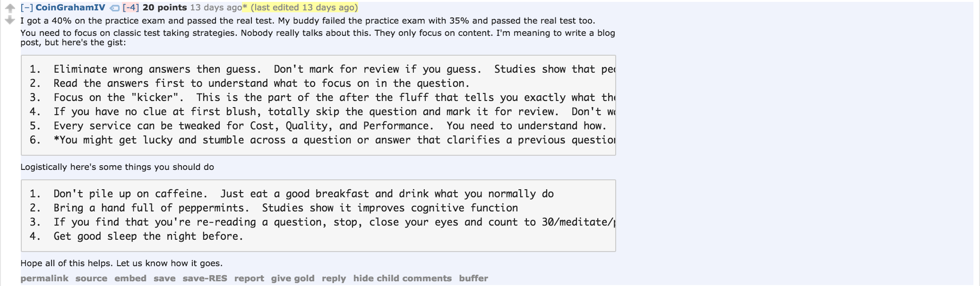Image resolution: width=980 pixels, height=286 pixels.
Task: Click the [-4] vote weight badge
Action: pyautogui.click(x=130, y=8)
